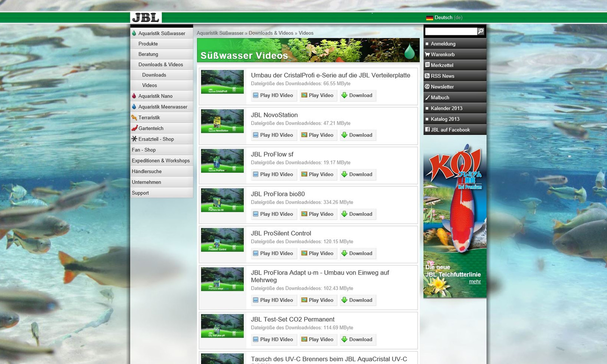607x364 pixels.
Task: Open the JBL NovoStation title link
Action: coord(274,115)
